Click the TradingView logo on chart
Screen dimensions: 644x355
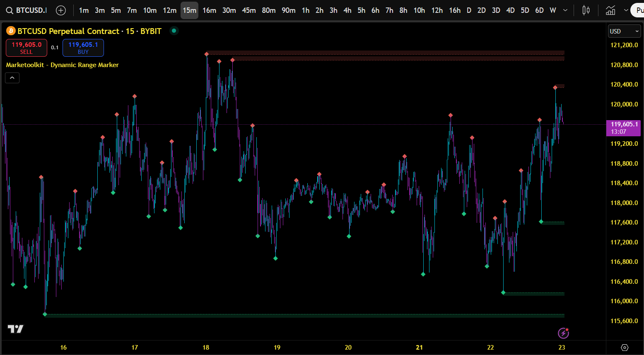[16, 329]
